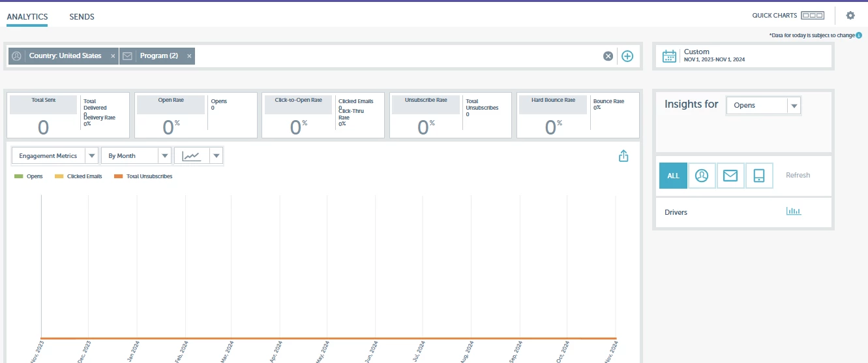Open By Month interval dropdown

136,156
